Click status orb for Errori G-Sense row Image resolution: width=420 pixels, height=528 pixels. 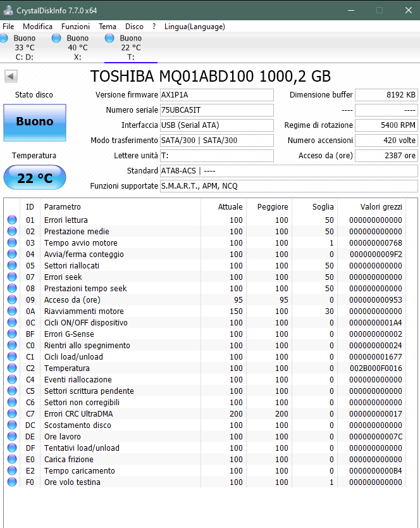click(x=12, y=334)
